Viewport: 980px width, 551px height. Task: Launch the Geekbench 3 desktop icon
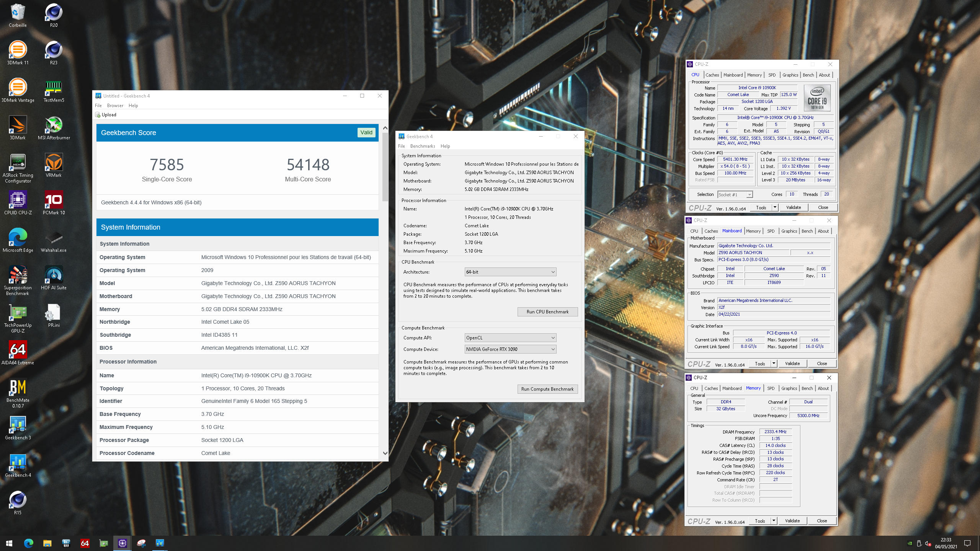18,428
